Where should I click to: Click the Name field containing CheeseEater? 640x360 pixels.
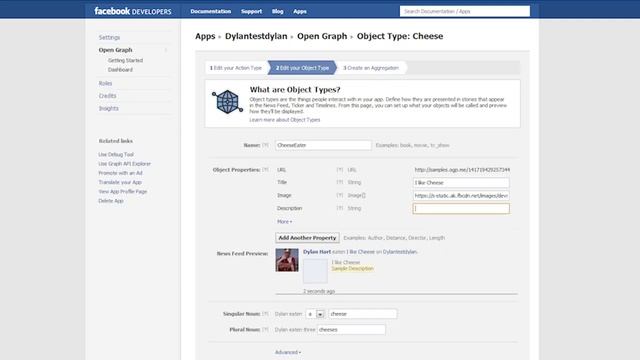click(323, 145)
